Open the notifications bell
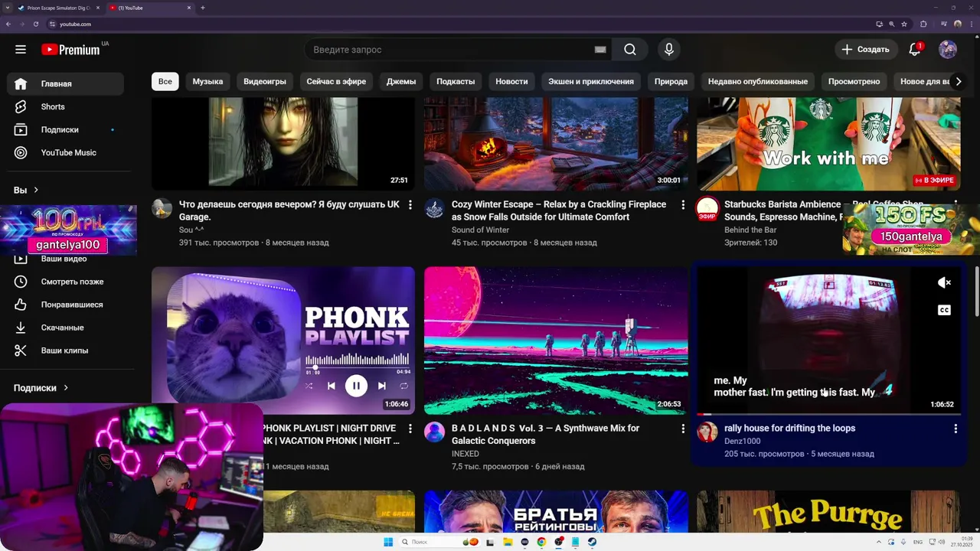The height and width of the screenshot is (551, 980). [914, 50]
